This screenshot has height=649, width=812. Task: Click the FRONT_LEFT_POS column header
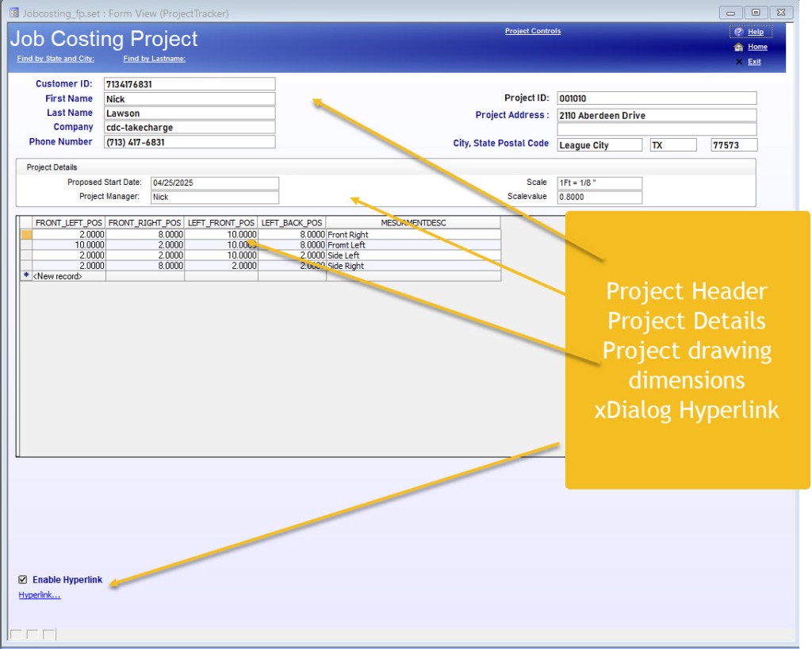69,223
